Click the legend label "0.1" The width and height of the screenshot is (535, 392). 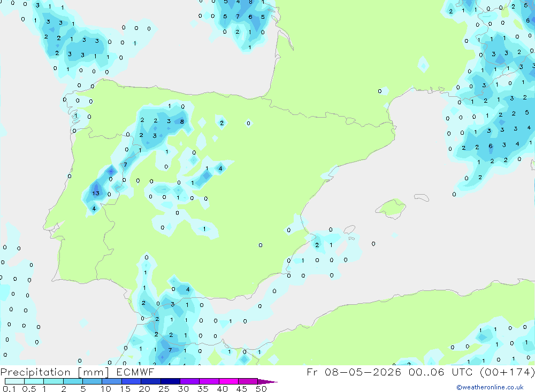coord(9,389)
